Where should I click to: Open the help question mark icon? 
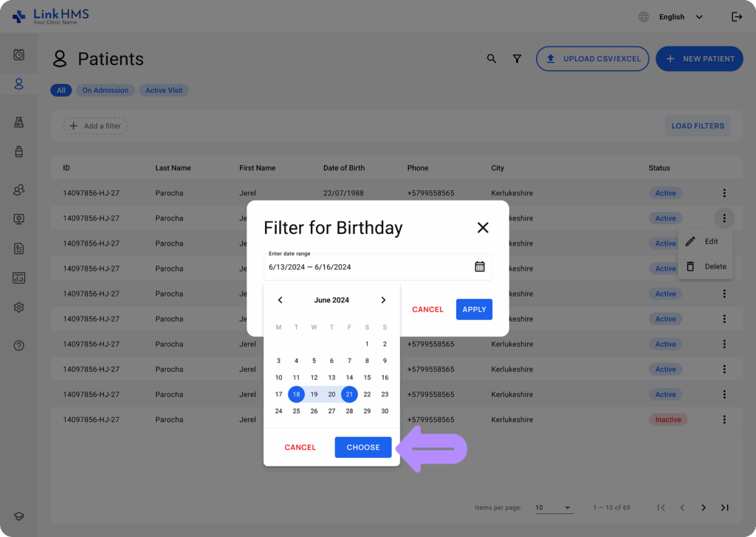18,344
